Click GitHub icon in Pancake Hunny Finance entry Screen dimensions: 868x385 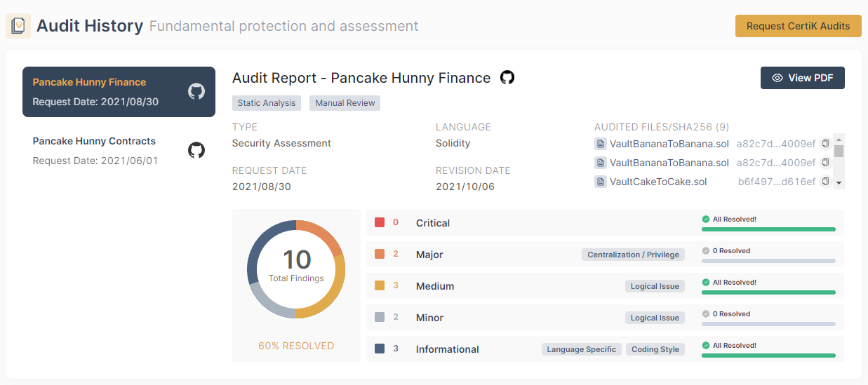[196, 91]
